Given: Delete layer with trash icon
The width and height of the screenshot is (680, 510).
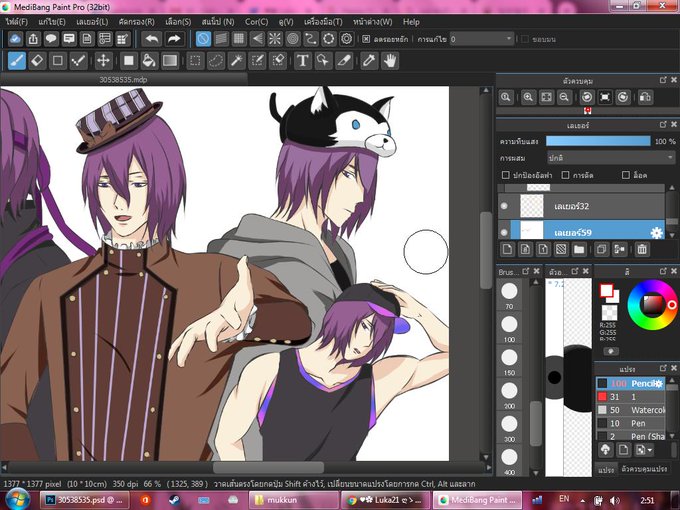Looking at the screenshot, I should (x=642, y=249).
